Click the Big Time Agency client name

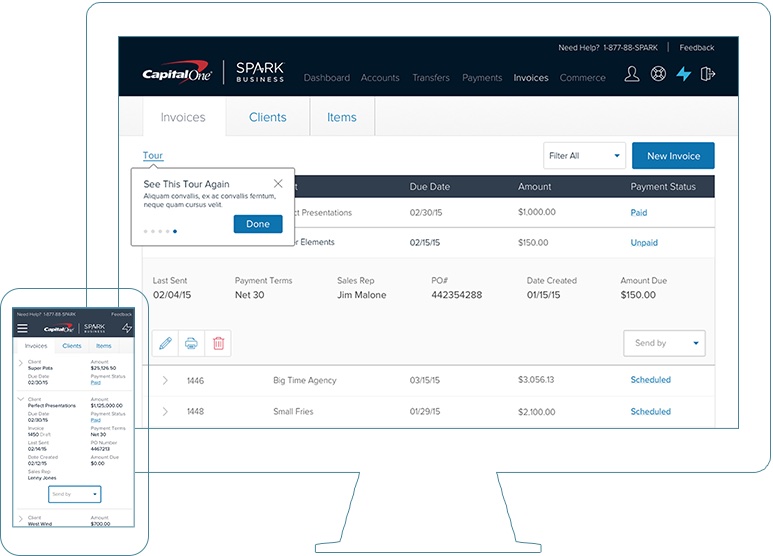coord(305,380)
